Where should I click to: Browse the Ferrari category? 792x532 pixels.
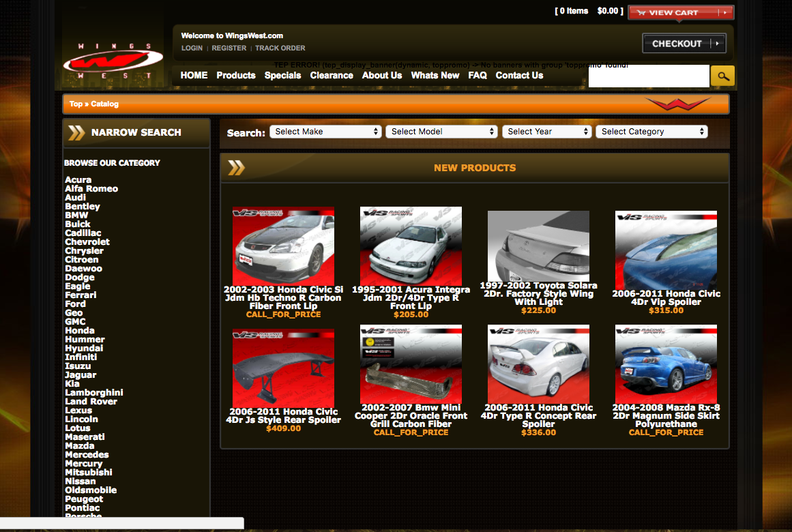tap(80, 295)
